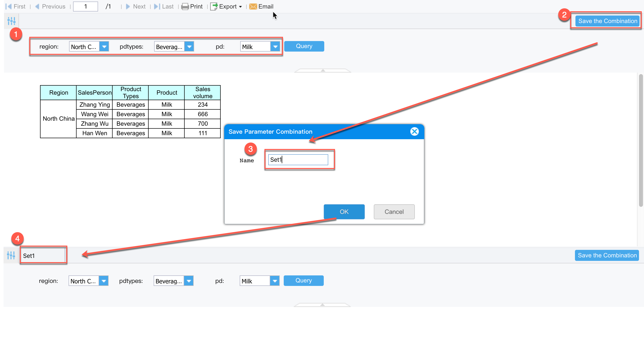Image resolution: width=644 pixels, height=346 pixels.
Task: Click the North China cell
Action: coord(59,119)
